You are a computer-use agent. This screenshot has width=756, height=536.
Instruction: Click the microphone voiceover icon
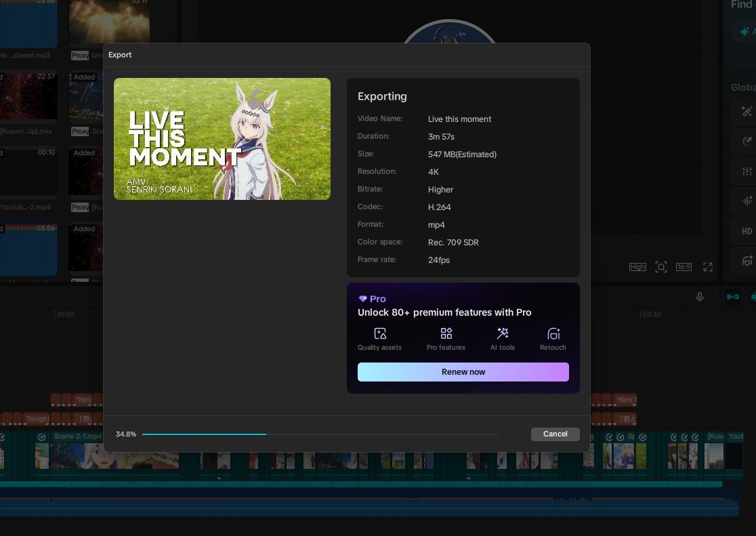(x=699, y=297)
